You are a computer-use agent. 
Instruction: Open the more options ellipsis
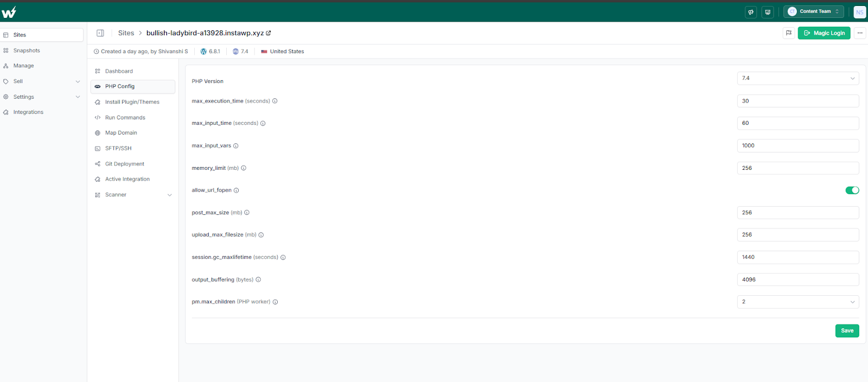click(x=860, y=33)
